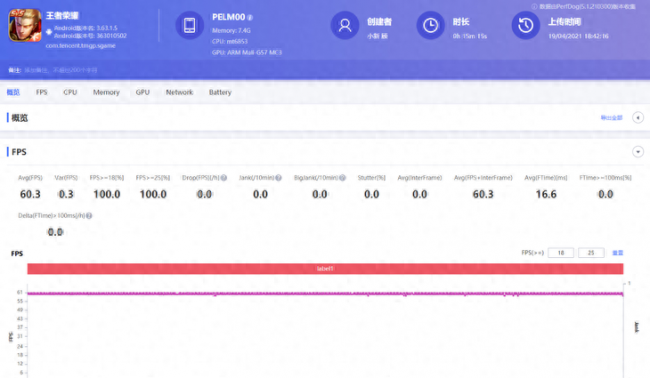This screenshot has width=650, height=378.
Task: Click the phone device icon
Action: (x=189, y=25)
